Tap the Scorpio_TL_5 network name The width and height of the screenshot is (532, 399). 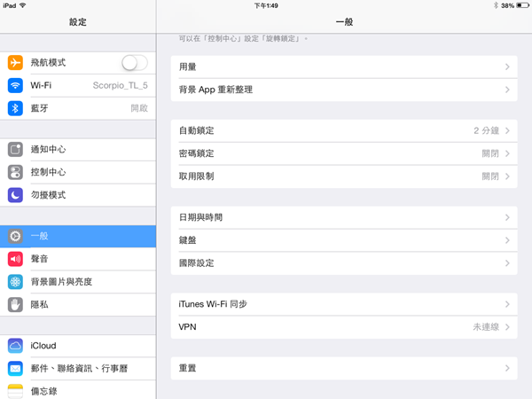click(120, 85)
